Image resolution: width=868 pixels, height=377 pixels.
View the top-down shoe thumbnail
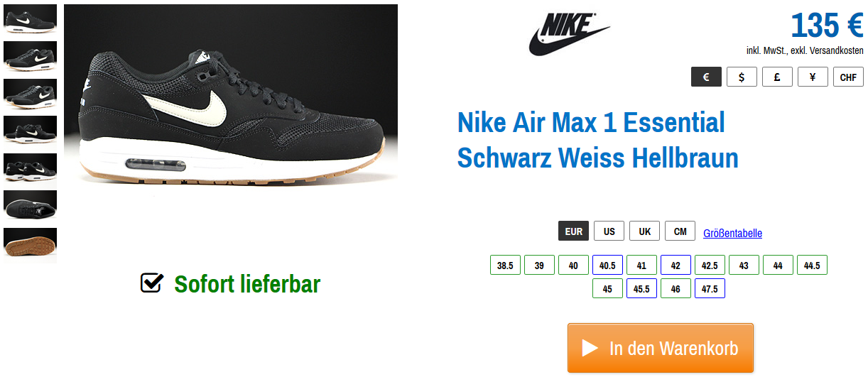tap(31, 204)
